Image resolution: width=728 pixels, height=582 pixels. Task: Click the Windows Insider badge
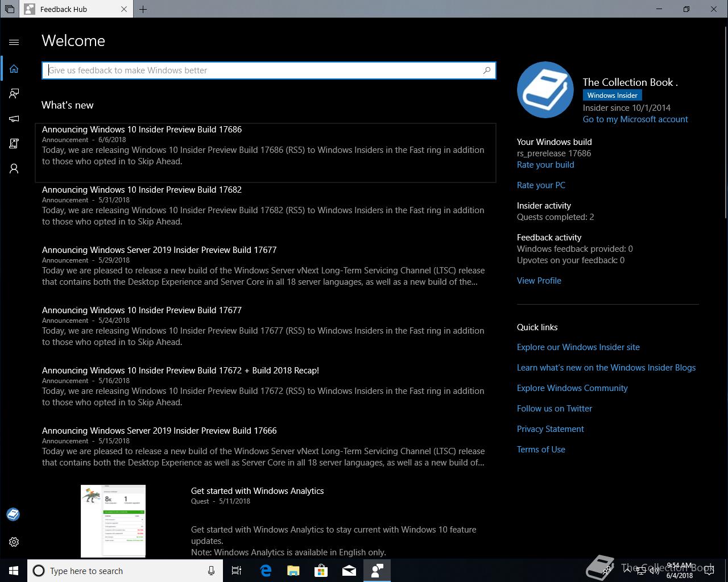click(x=613, y=95)
